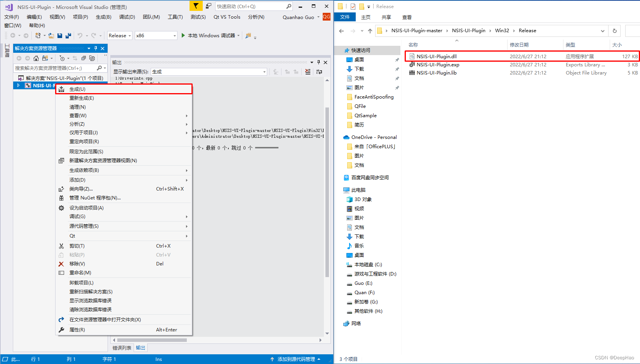Screen dimensions: 640x364
Task: Click the pending changes filter clock icon
Action: [x=62, y=58]
